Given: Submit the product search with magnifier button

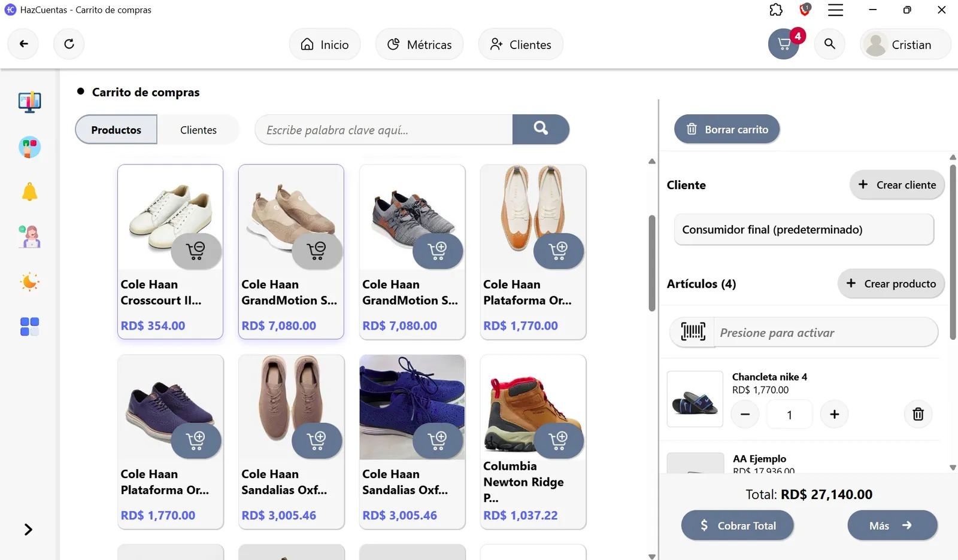Looking at the screenshot, I should pos(541,129).
